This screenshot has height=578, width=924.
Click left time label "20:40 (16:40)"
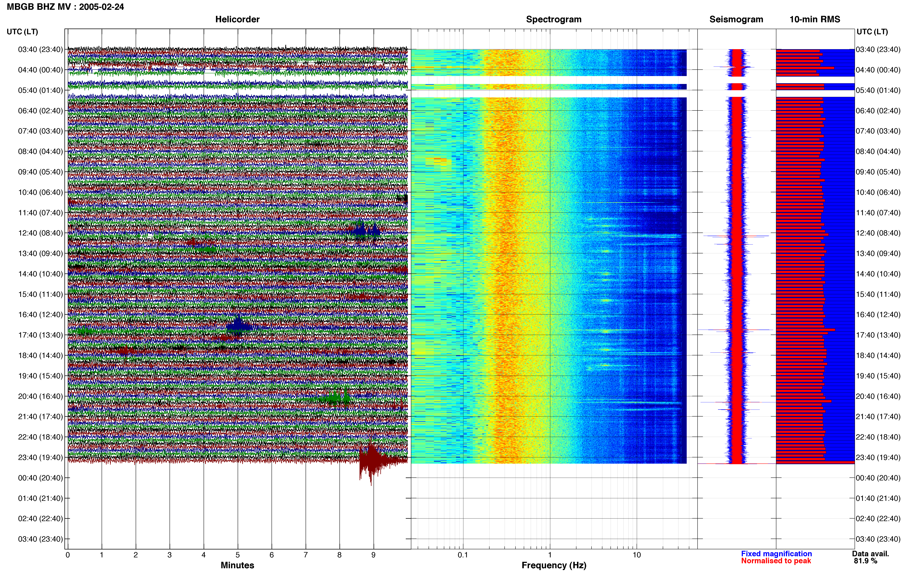click(41, 396)
